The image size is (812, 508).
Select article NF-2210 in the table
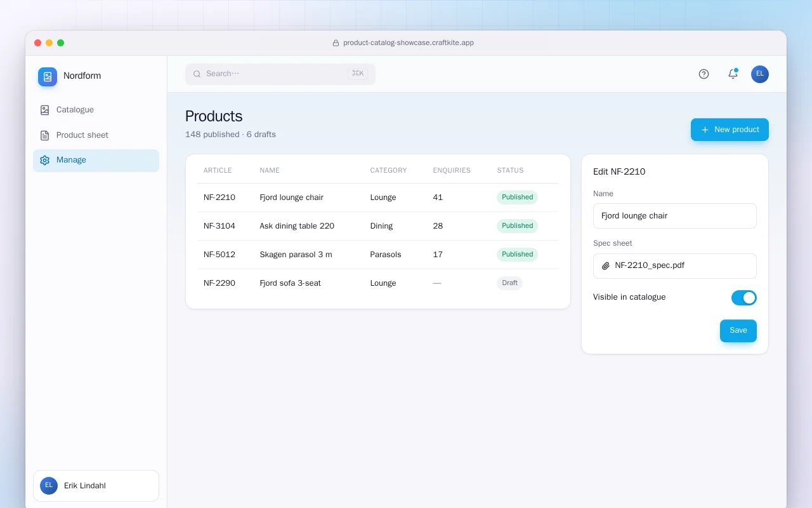[x=219, y=197]
